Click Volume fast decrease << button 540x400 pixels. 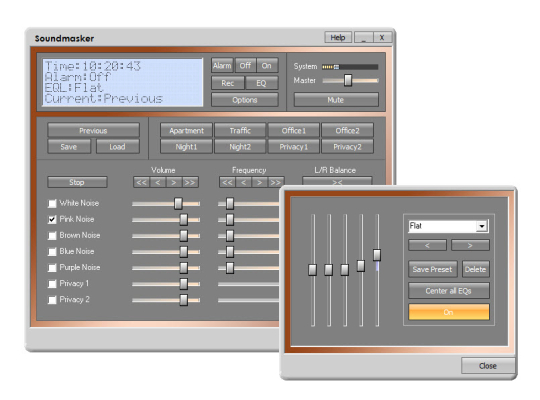[141, 182]
